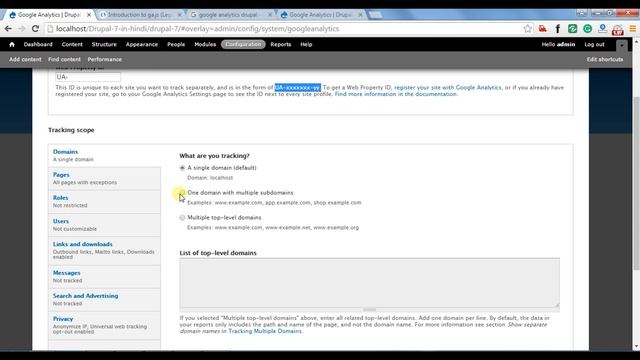
Task: Switch to the Links and downloads tab
Action: coord(104,250)
